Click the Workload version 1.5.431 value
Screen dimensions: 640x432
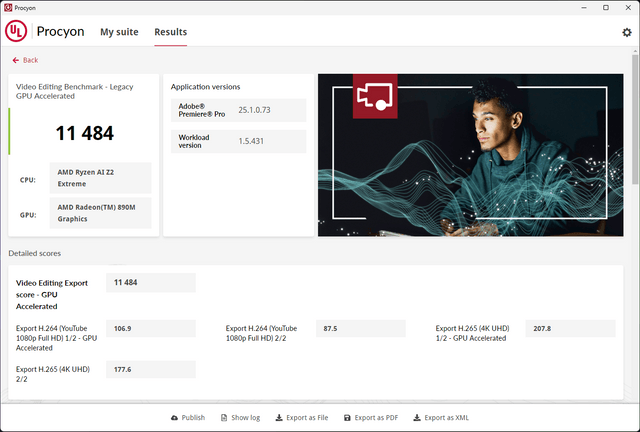coord(251,141)
